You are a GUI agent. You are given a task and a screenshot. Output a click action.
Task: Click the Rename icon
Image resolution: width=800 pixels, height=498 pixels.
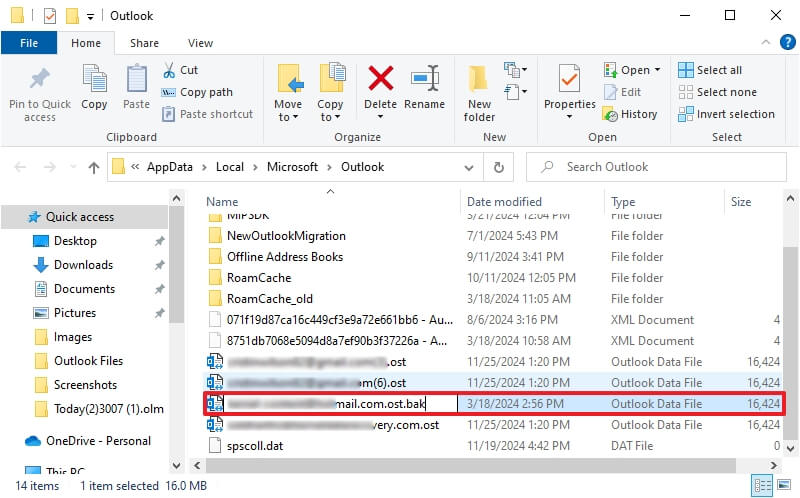425,78
